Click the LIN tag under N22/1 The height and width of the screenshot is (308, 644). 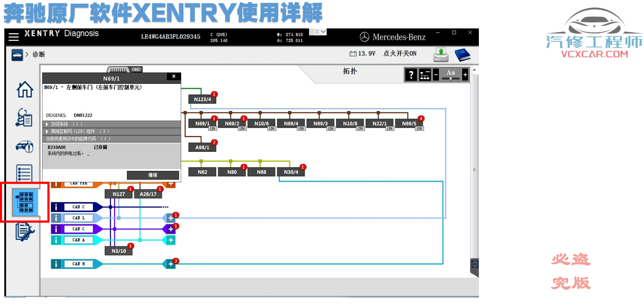coord(390,128)
